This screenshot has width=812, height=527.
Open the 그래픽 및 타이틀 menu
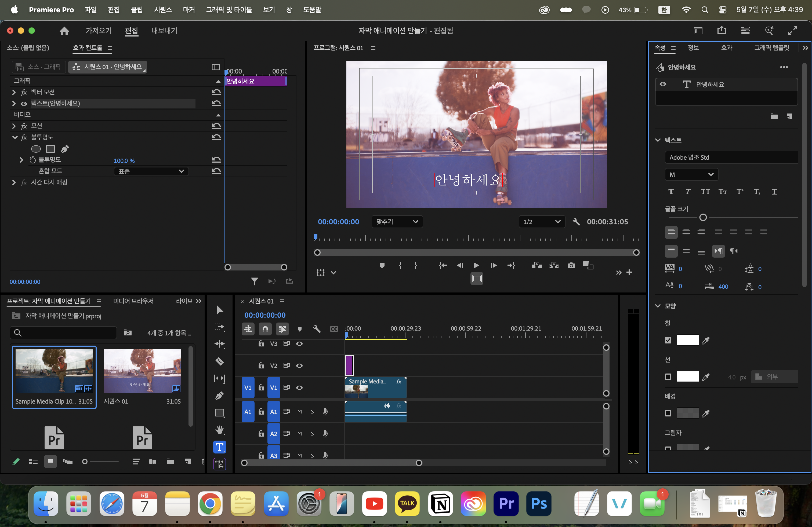point(229,10)
